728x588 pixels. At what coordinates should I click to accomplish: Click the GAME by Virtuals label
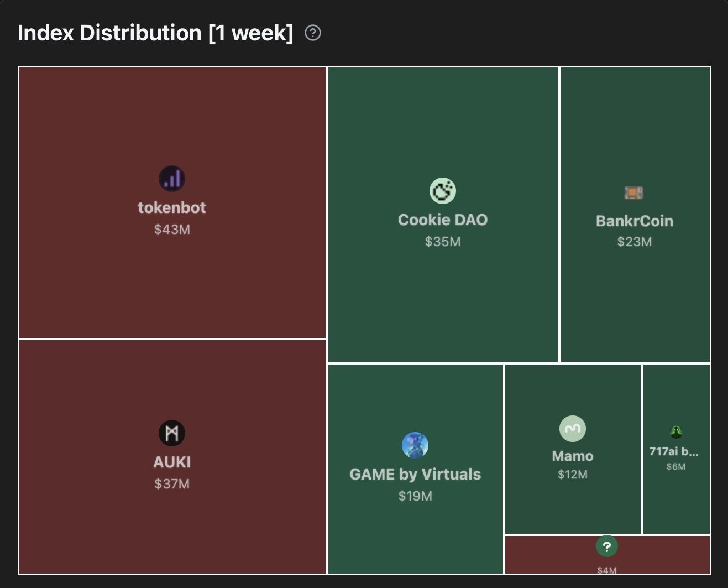point(415,474)
